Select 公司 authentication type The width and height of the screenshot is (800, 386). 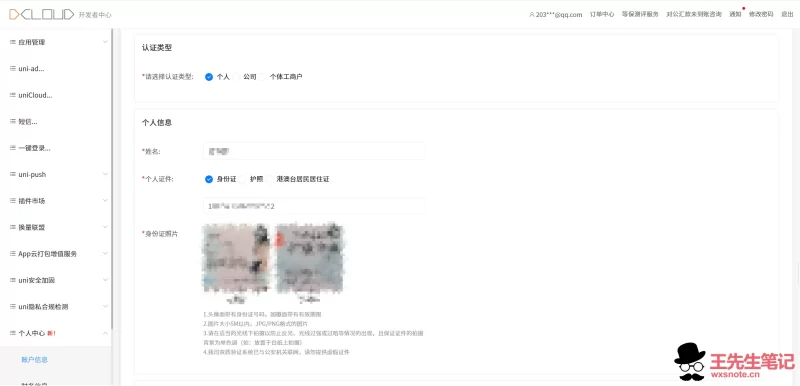click(236, 77)
